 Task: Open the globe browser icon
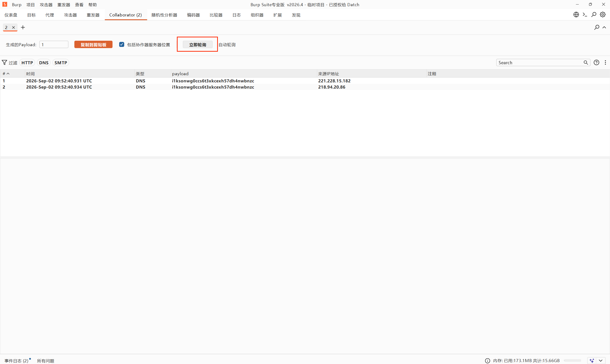576,15
